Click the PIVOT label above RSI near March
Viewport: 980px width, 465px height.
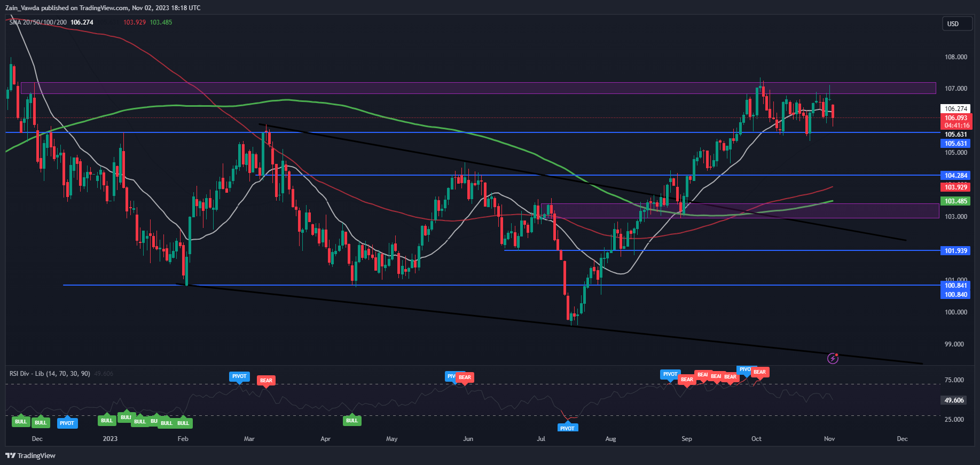pyautogui.click(x=239, y=376)
